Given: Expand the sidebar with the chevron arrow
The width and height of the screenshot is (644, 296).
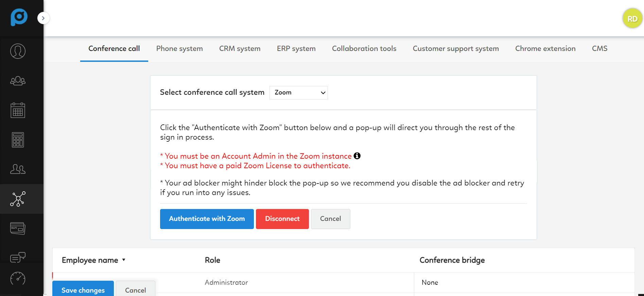Looking at the screenshot, I should click(x=43, y=18).
